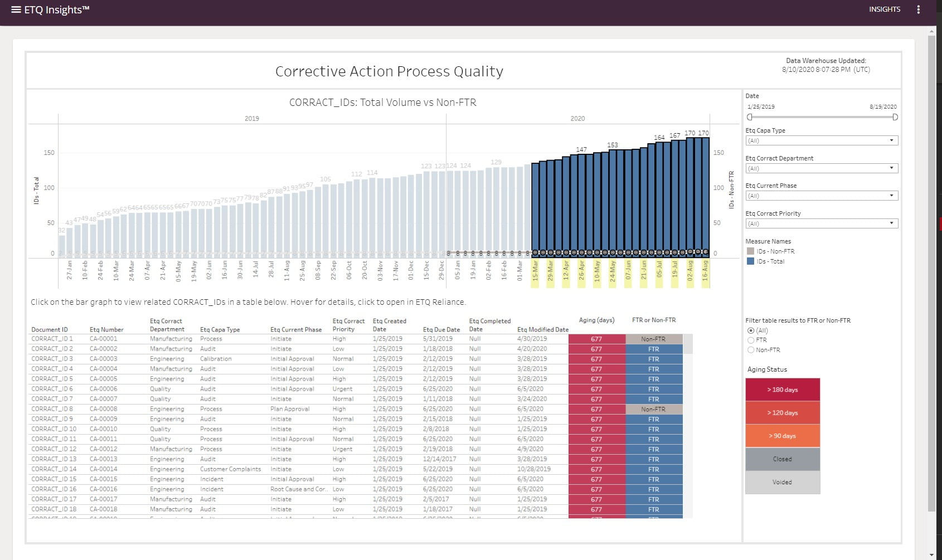Click the IDs - Non-FTR legend swatch
This screenshot has width=942, height=560.
(x=750, y=251)
